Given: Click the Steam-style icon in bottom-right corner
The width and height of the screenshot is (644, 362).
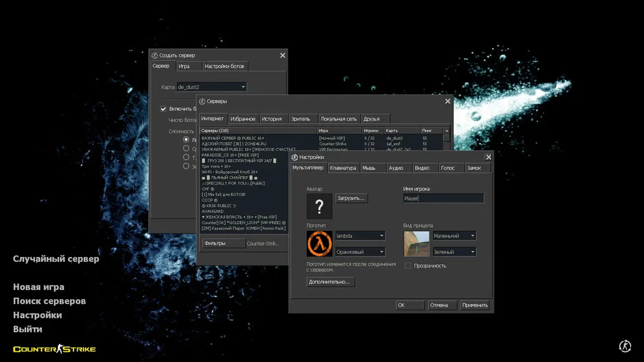Looking at the screenshot, I should tap(625, 346).
